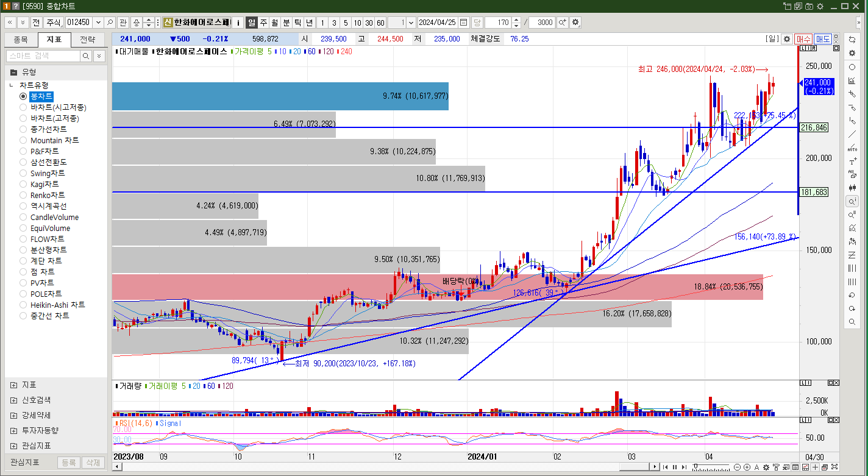Click the 관 button in top toolbar
Viewport: 868px width, 476px height.
point(123,23)
